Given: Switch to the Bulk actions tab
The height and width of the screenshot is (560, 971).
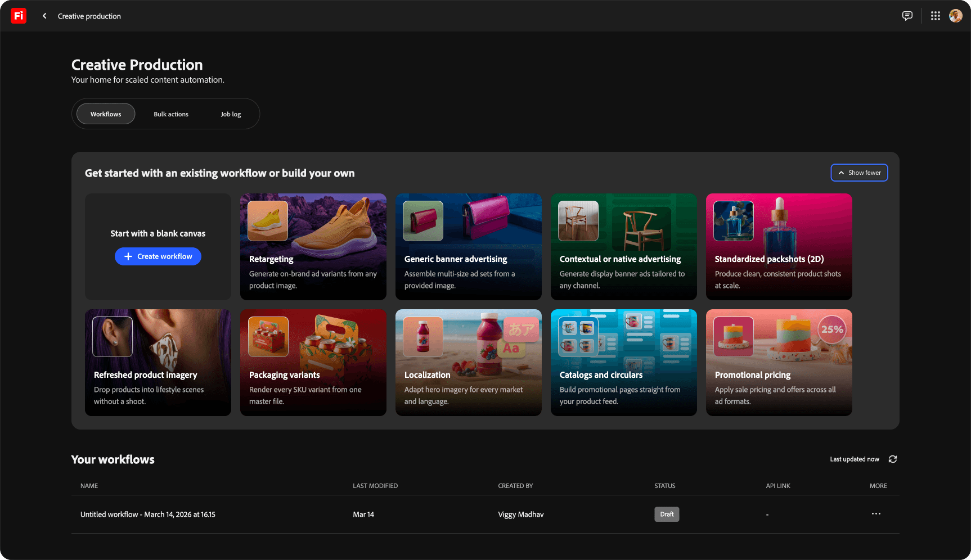Looking at the screenshot, I should pos(171,114).
